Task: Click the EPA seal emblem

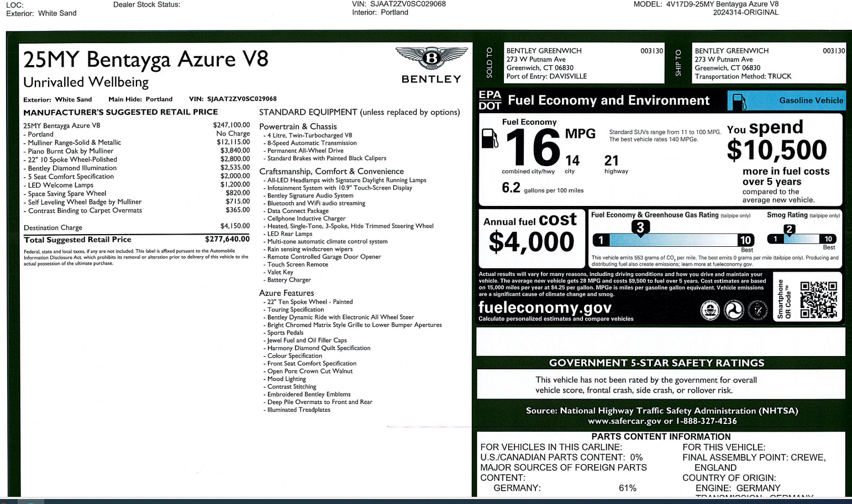Action: (x=710, y=311)
